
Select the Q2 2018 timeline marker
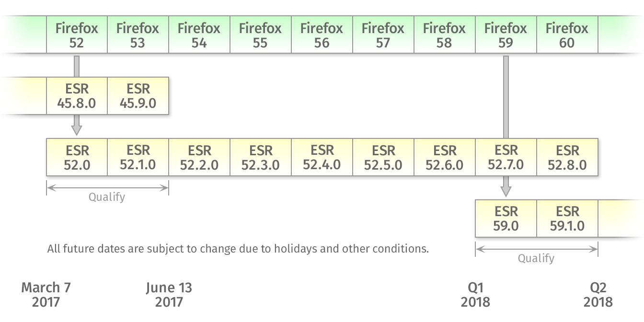point(598,295)
